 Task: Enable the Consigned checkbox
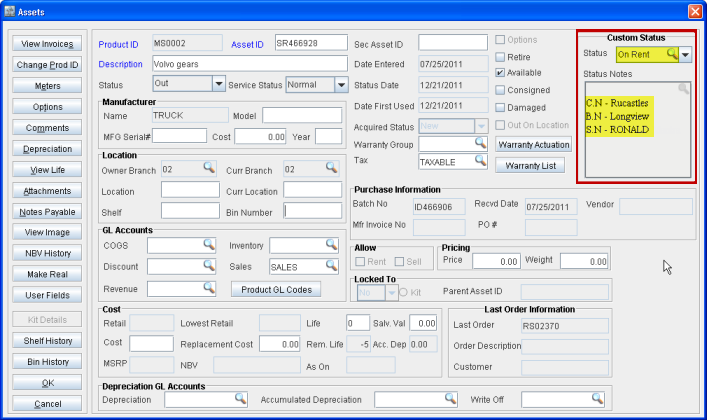[500, 90]
